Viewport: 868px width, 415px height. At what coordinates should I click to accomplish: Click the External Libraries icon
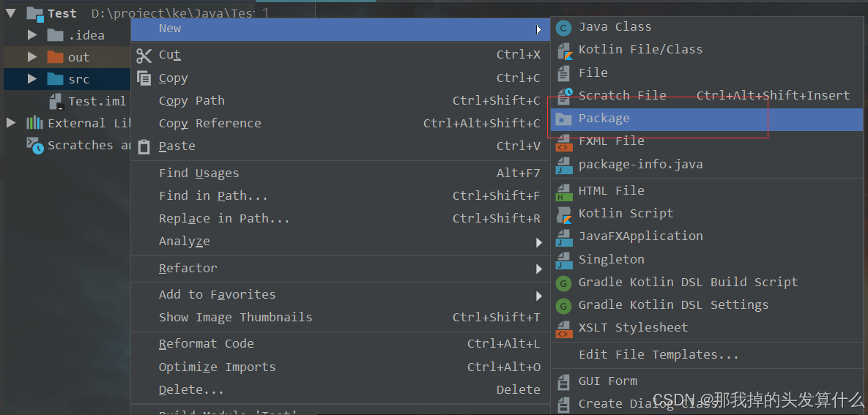pyautogui.click(x=35, y=123)
